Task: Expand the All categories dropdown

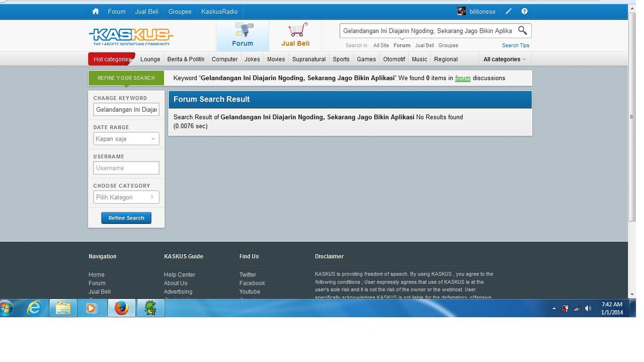Action: (505, 59)
